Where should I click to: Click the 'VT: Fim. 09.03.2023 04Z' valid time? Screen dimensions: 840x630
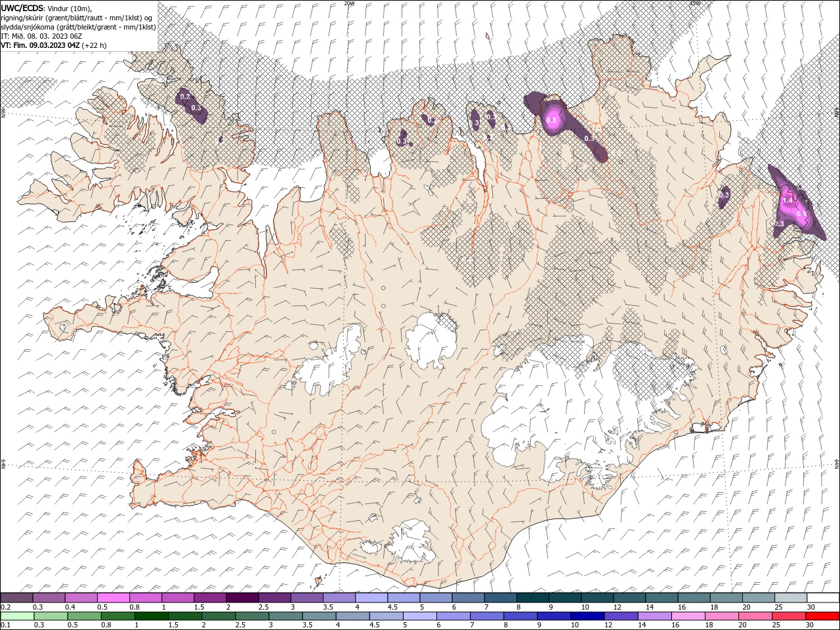41,45
